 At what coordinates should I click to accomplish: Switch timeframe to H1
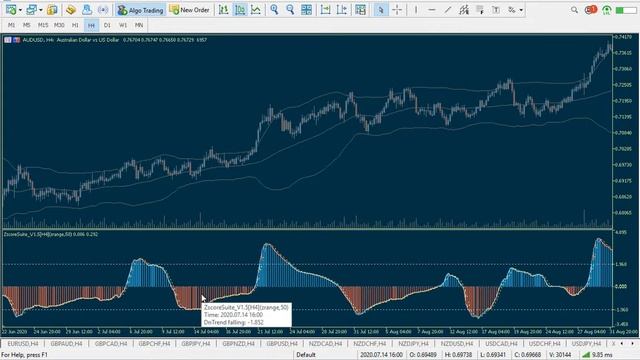tap(75, 25)
